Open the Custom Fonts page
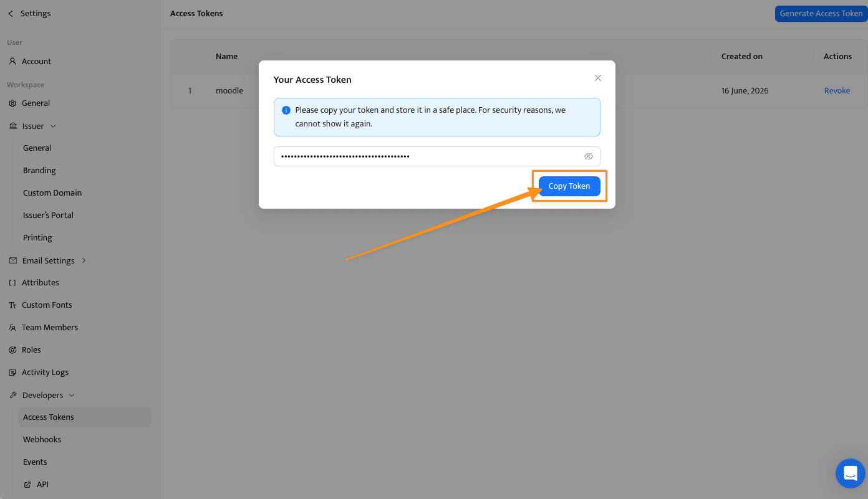The image size is (868, 499). (47, 305)
